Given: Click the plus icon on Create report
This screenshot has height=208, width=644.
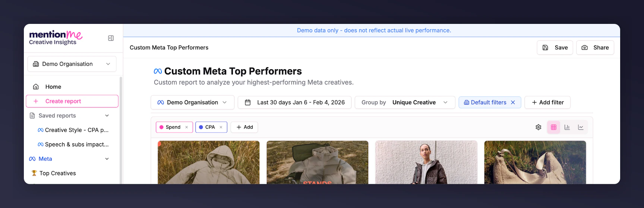Looking at the screenshot, I should tap(36, 101).
